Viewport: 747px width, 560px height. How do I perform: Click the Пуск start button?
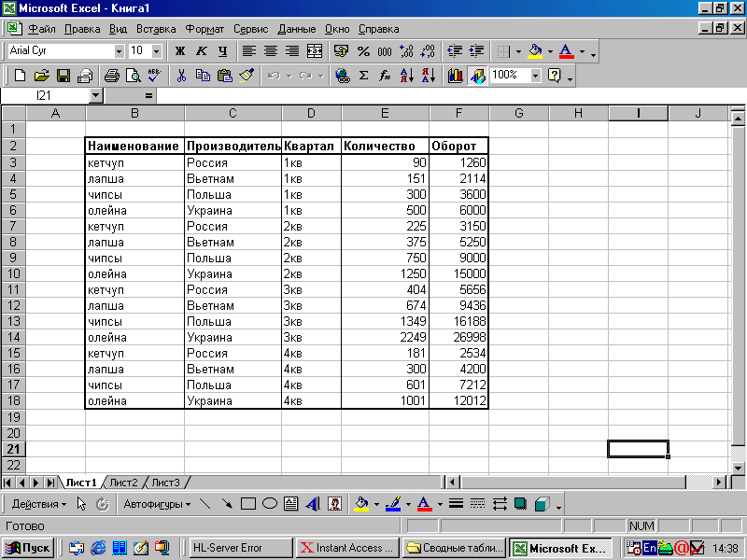28,548
